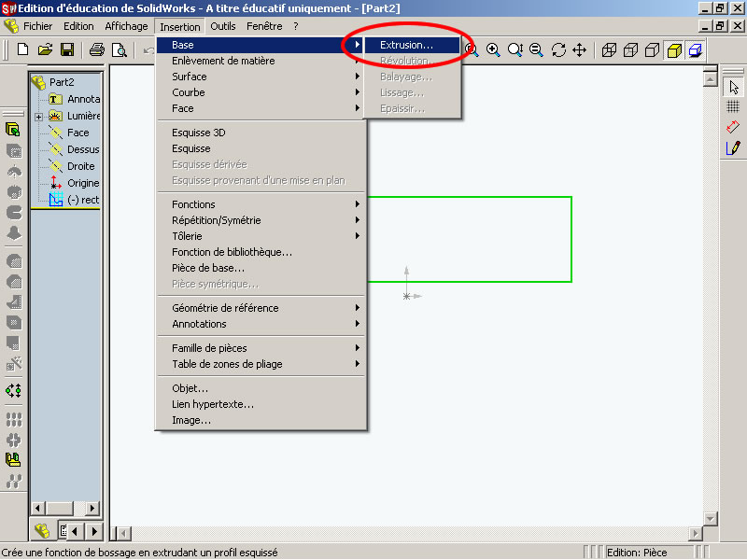Click the Zoom out magnifier icon
Viewport: 747px width, 560px height.
point(536,49)
